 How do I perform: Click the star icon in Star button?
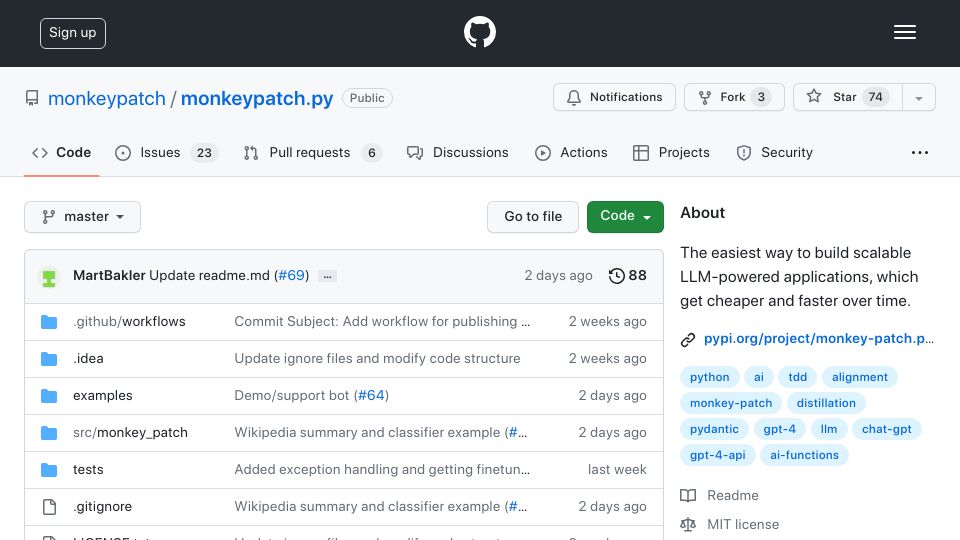click(x=814, y=96)
